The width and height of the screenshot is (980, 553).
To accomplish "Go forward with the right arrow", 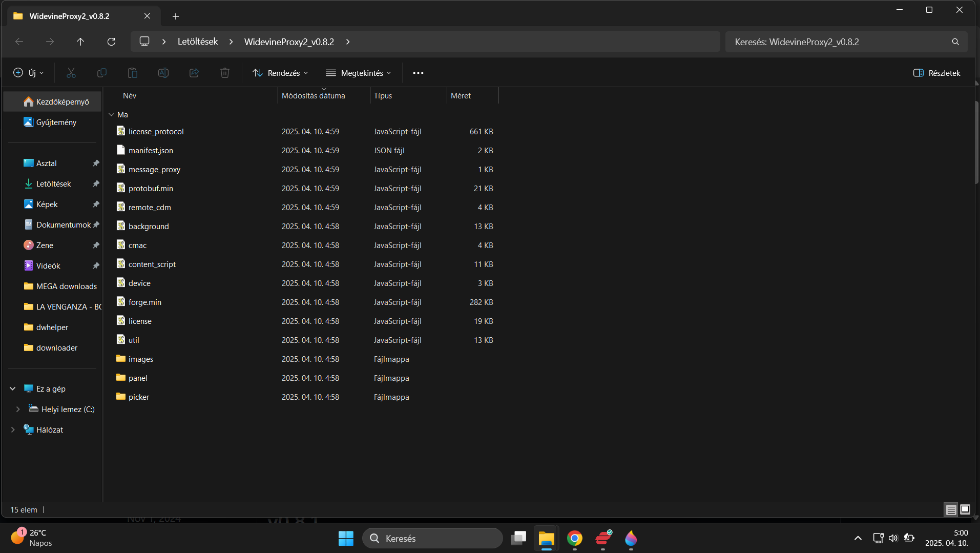I will click(x=50, y=42).
